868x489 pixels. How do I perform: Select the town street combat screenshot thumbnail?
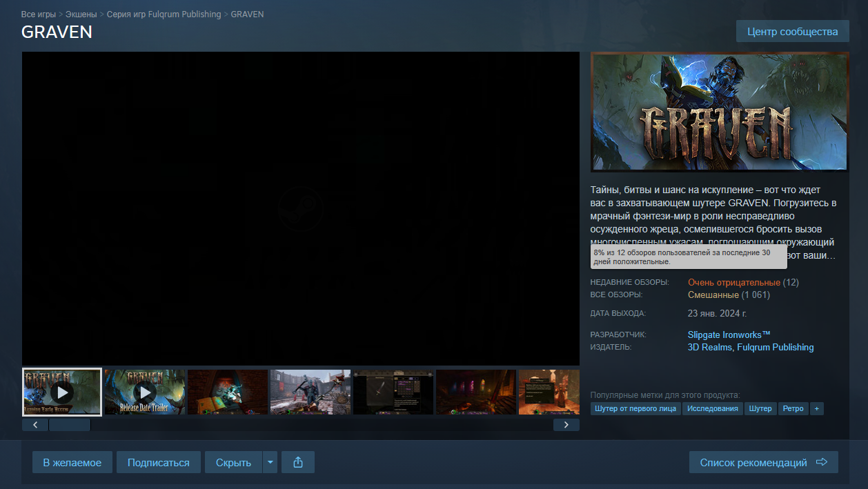tap(310, 392)
